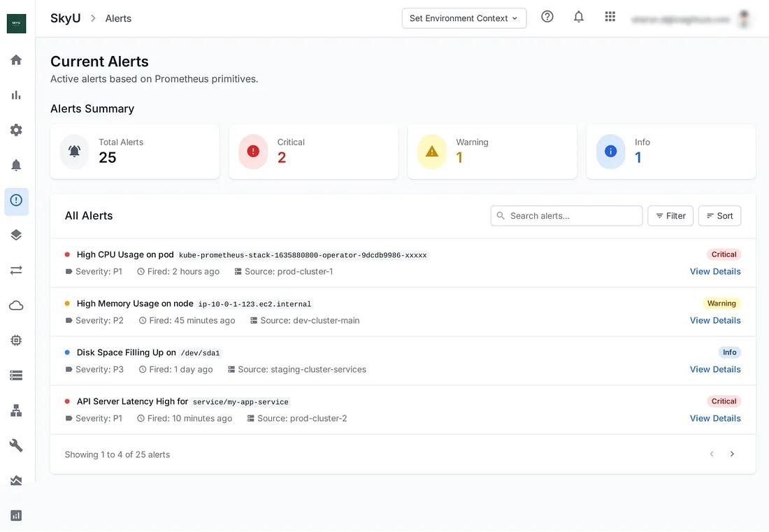The width and height of the screenshot is (769, 532).
Task: Open the Sort options for alerts
Action: (x=719, y=216)
